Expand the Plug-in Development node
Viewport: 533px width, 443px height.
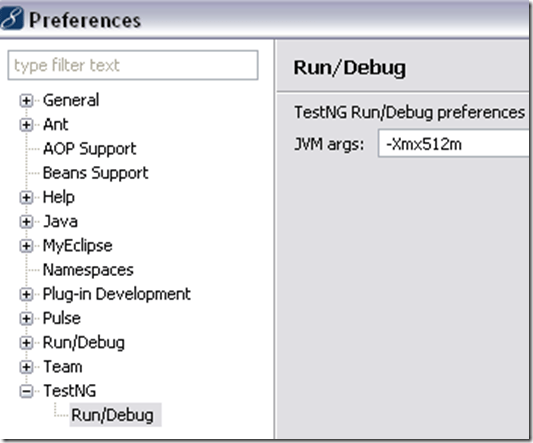26,294
